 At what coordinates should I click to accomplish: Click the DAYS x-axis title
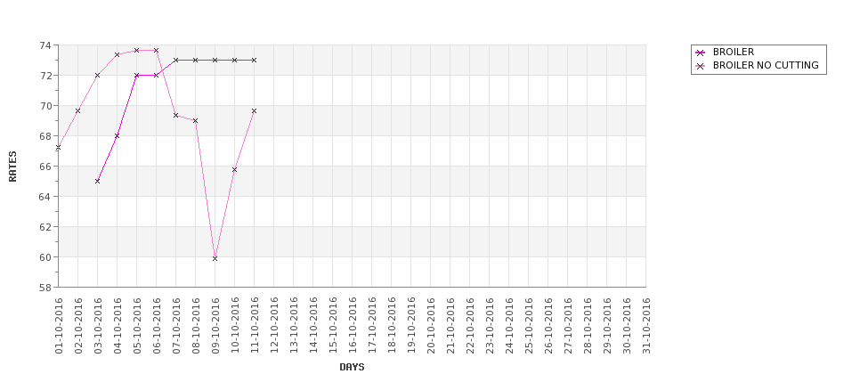tap(352, 367)
